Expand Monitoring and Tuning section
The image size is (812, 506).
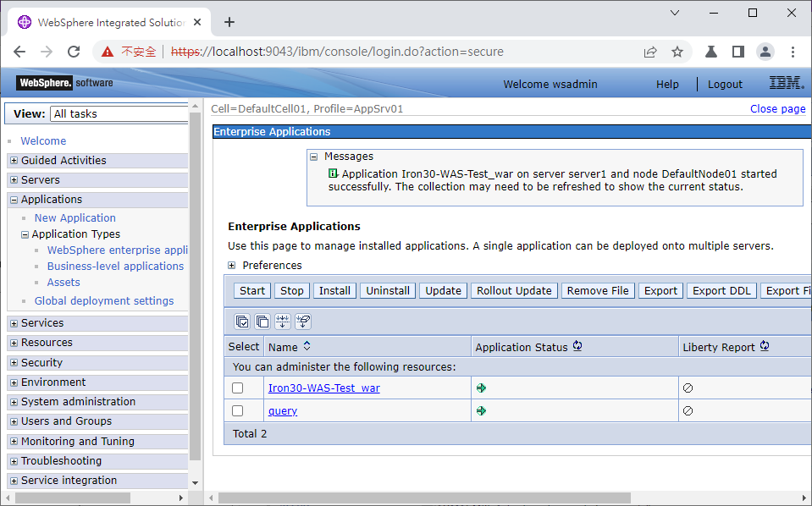pyautogui.click(x=14, y=442)
